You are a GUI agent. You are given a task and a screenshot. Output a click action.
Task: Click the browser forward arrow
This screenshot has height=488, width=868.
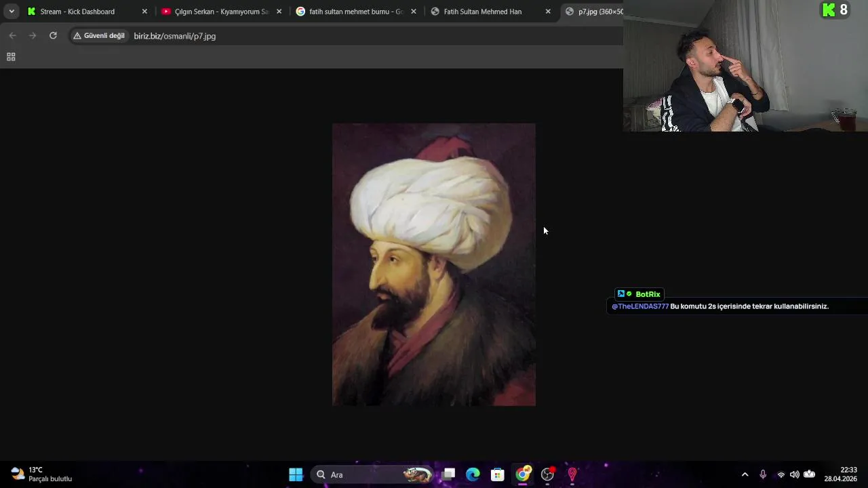33,36
